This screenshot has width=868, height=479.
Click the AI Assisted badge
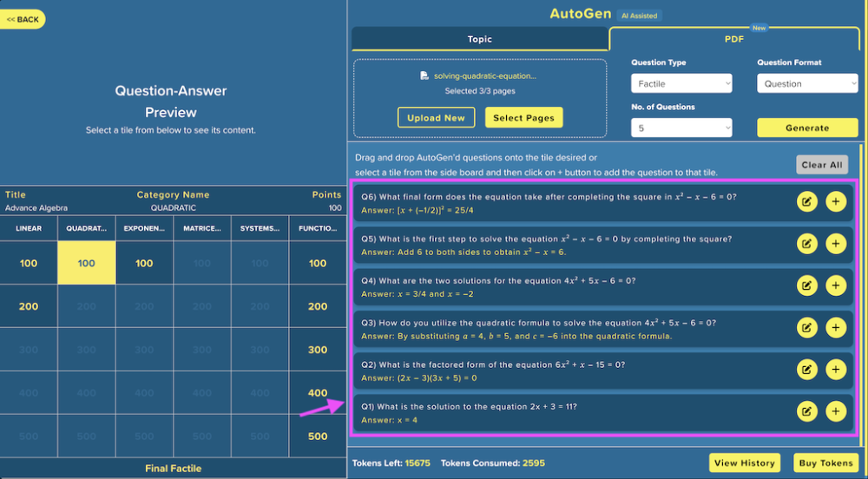pyautogui.click(x=639, y=16)
